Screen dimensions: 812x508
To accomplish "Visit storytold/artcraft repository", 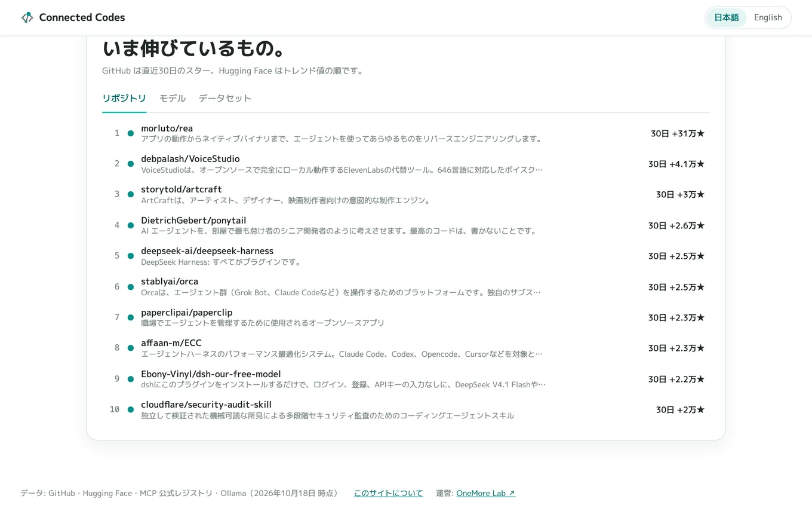I will pyautogui.click(x=182, y=189).
